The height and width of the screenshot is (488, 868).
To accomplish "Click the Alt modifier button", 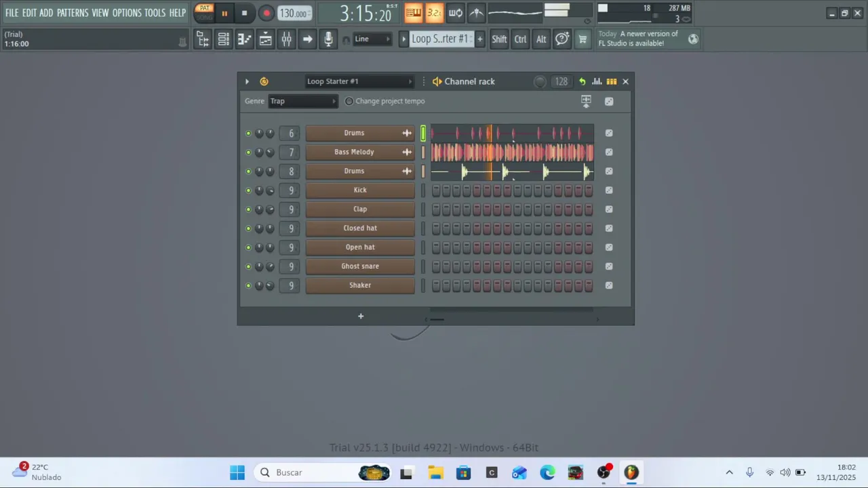I will pos(541,39).
